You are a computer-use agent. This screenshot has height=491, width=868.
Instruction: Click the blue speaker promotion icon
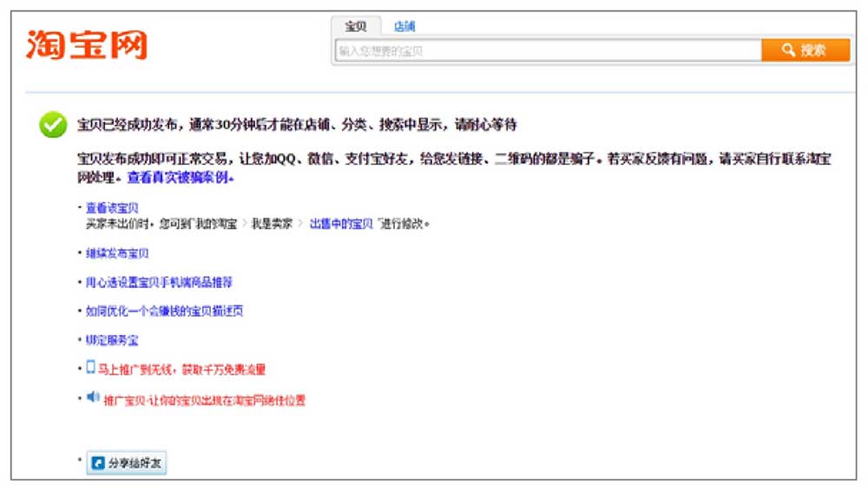(x=93, y=398)
